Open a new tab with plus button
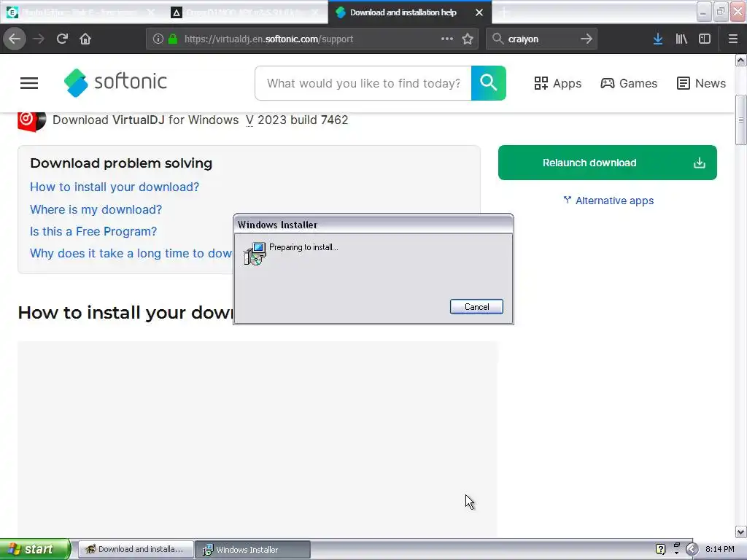This screenshot has width=747, height=560. tap(504, 12)
